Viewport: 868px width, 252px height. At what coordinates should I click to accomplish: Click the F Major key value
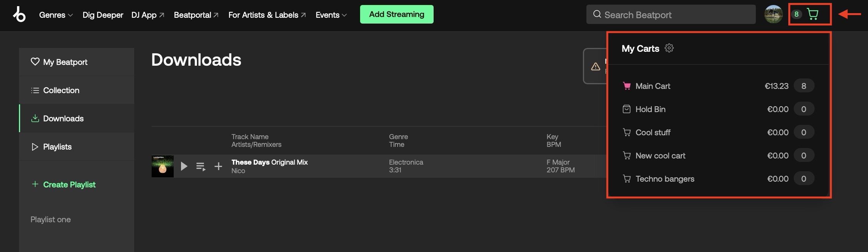point(558,162)
